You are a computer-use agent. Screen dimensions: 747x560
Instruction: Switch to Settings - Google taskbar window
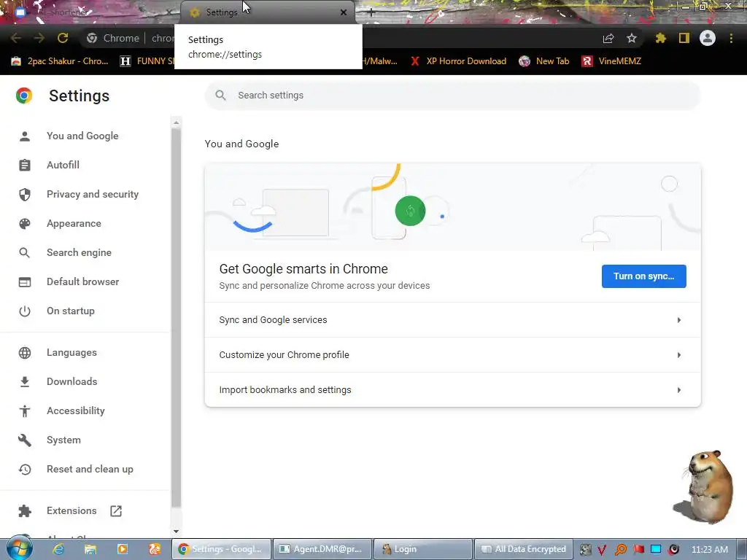coord(222,549)
